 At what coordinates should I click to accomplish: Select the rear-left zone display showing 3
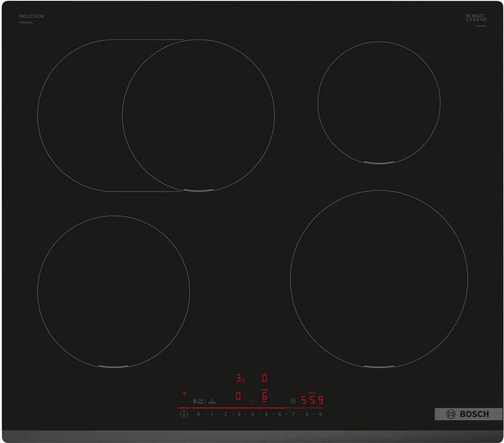point(240,378)
